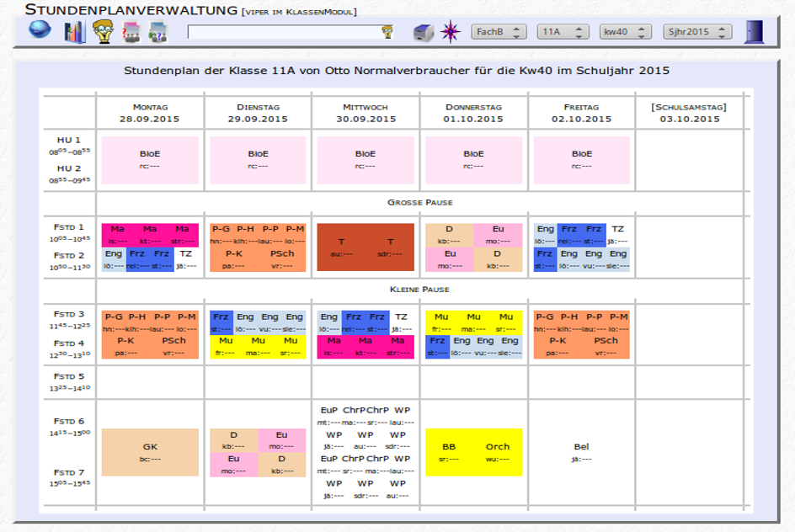Print the timetable with printer icon
This screenshot has height=532, width=795.
click(x=424, y=32)
